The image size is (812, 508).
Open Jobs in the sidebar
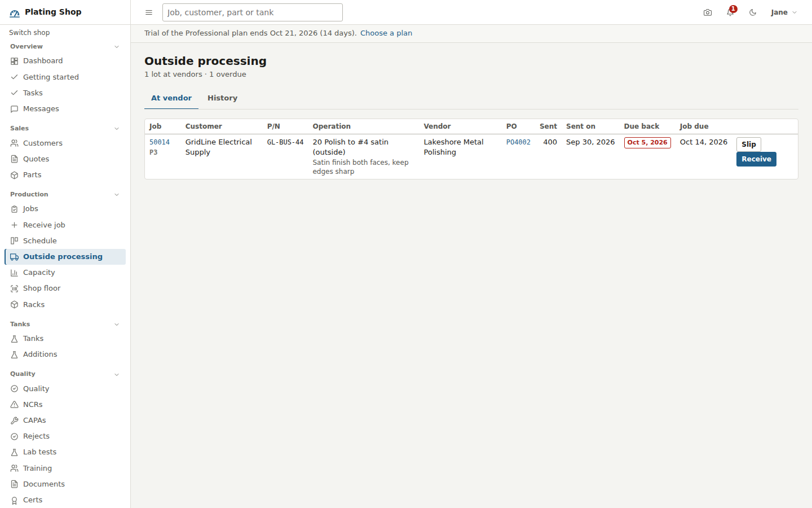[65, 209]
